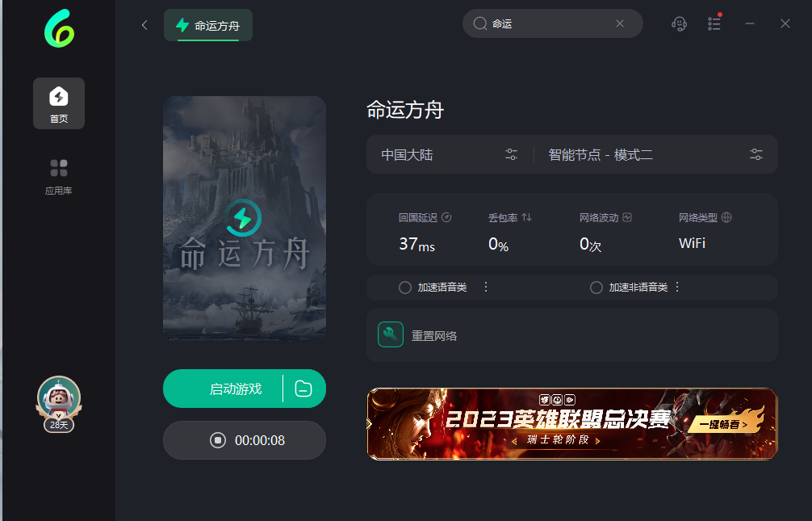Expand options menu next to 加速语音类
Screen dimensions: 812x521
(486, 287)
